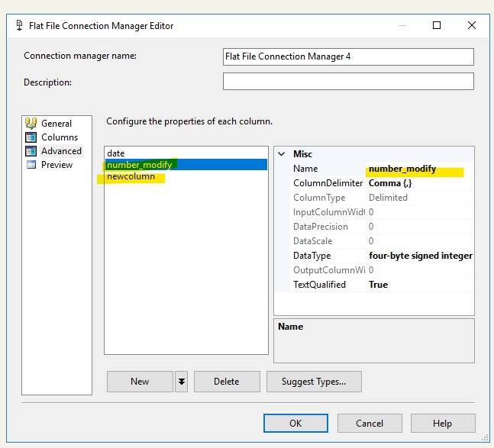Select the date column
Viewport: 494px width, 448px height.
point(186,153)
